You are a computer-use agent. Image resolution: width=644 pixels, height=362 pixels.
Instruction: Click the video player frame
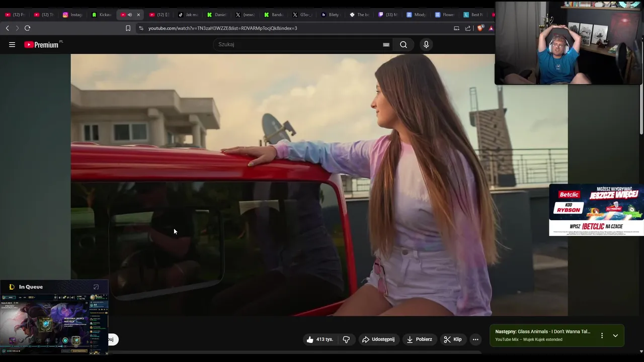(x=319, y=185)
